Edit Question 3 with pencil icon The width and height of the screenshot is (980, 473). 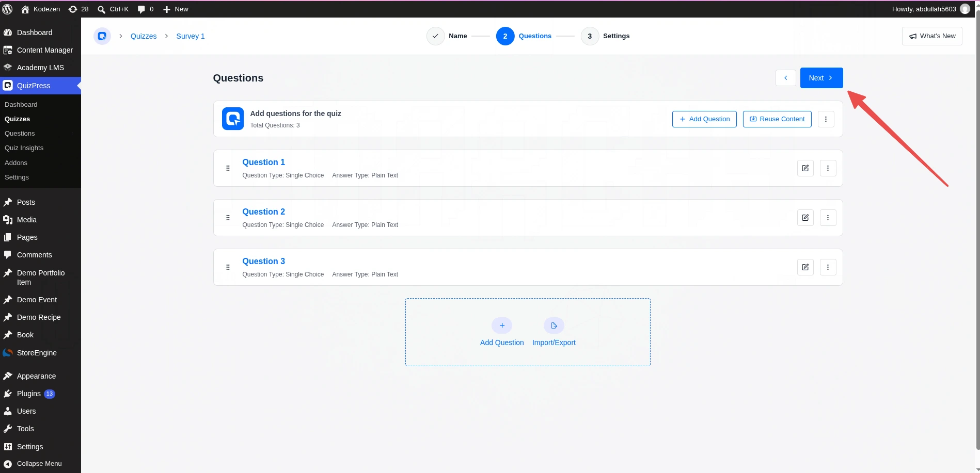click(805, 267)
